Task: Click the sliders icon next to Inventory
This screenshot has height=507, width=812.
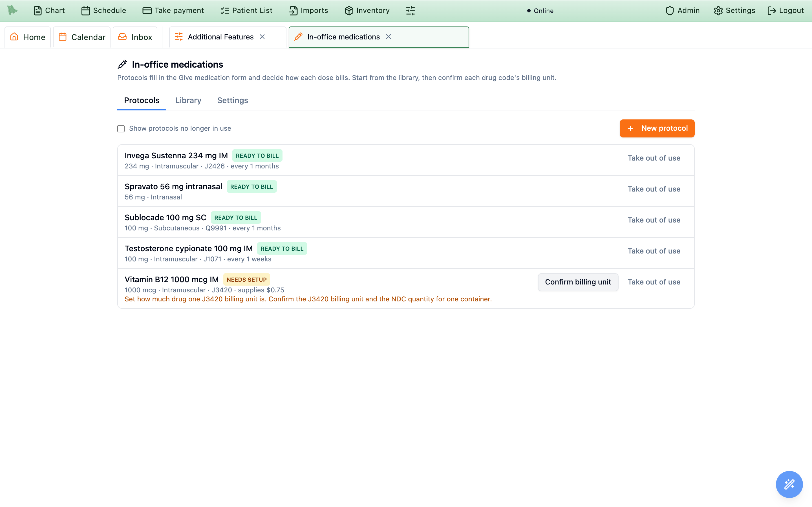Action: pos(410,11)
